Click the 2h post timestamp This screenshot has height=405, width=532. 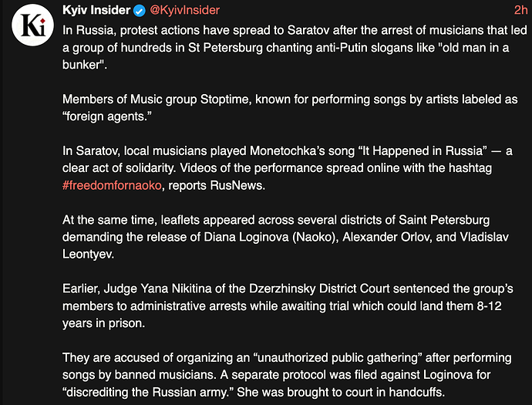point(520,10)
